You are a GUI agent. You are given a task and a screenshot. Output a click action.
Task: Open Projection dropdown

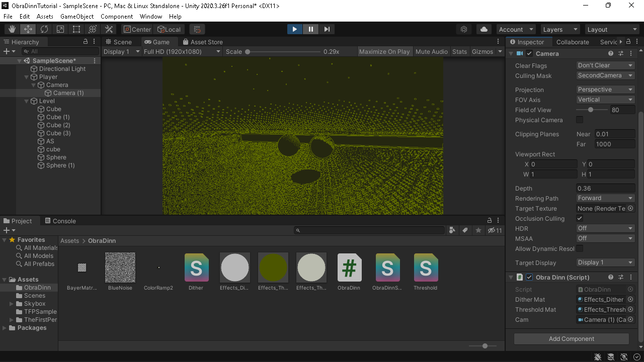605,89
